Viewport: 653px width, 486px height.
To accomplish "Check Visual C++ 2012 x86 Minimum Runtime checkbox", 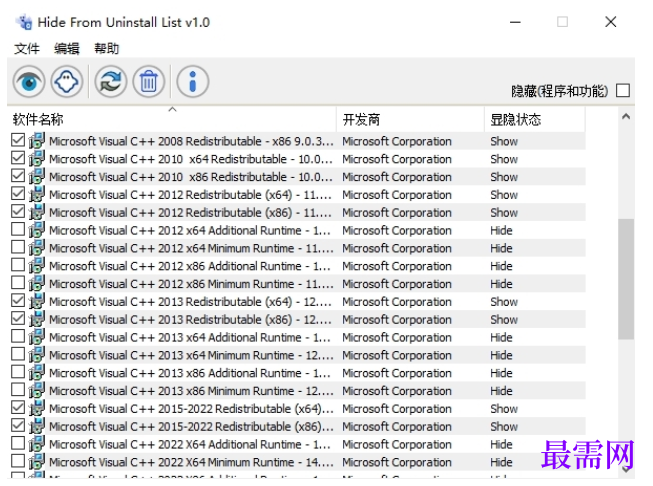I will (x=18, y=283).
